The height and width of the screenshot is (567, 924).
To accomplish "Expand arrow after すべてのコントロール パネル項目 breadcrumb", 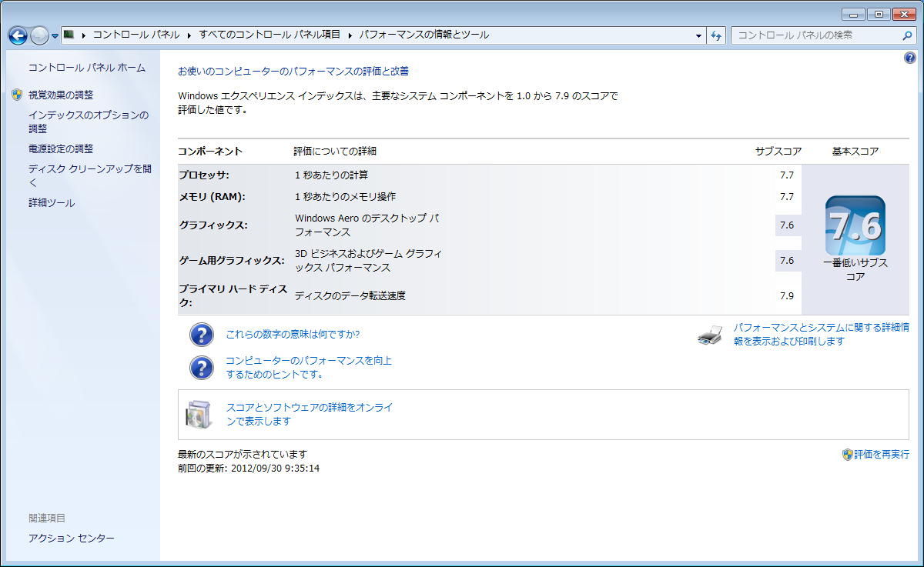I will point(350,35).
